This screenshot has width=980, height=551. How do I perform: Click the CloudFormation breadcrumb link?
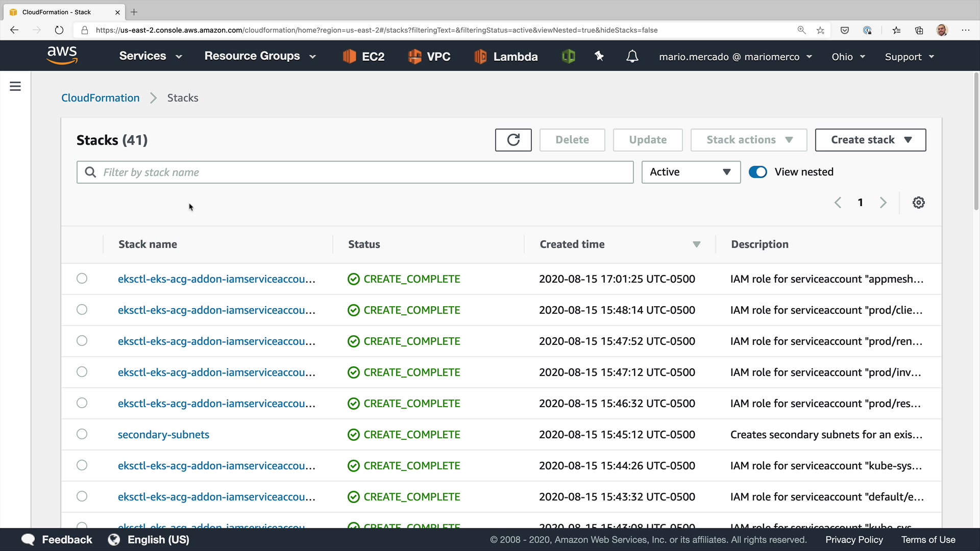click(x=100, y=98)
